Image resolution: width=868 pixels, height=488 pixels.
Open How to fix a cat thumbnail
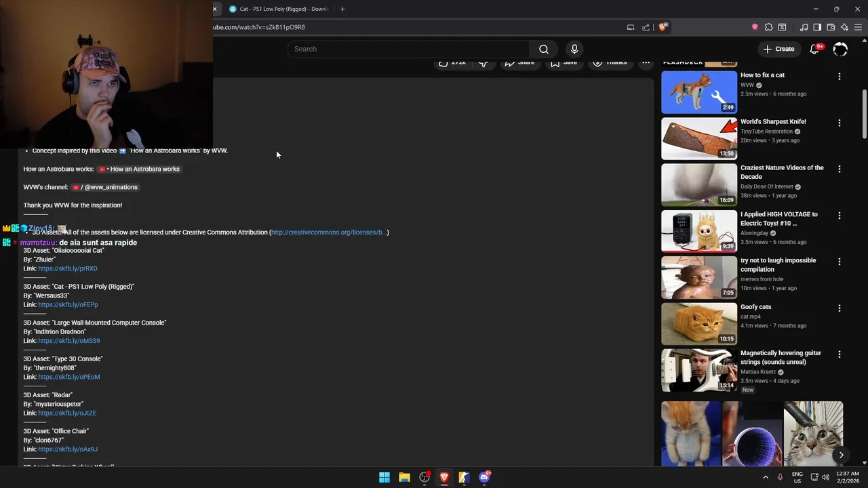[699, 92]
